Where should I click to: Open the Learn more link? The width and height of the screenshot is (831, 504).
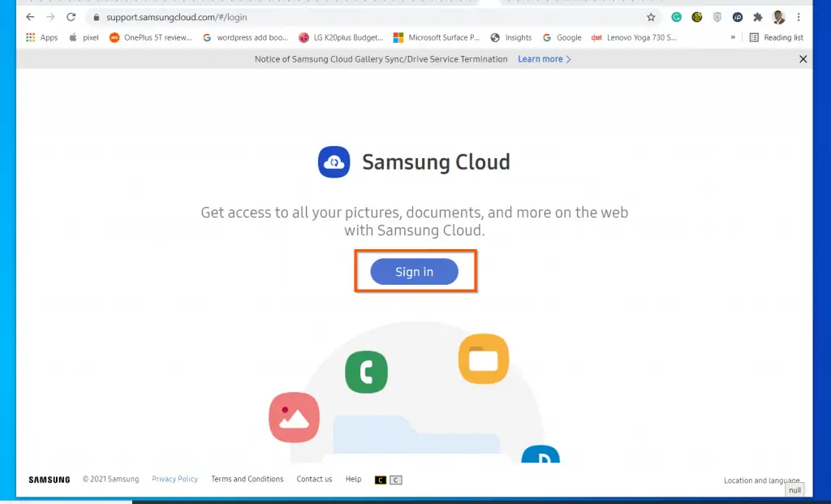pos(542,58)
